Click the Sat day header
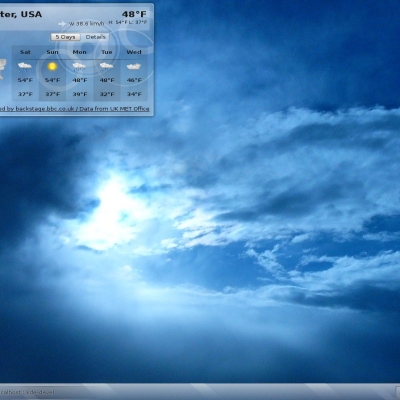The height and width of the screenshot is (400, 400). pyautogui.click(x=25, y=52)
